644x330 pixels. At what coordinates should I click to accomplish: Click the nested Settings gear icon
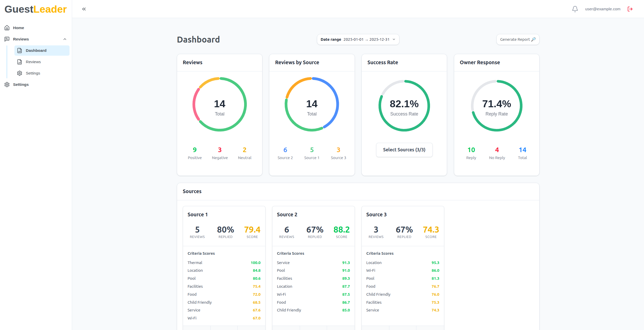20,73
